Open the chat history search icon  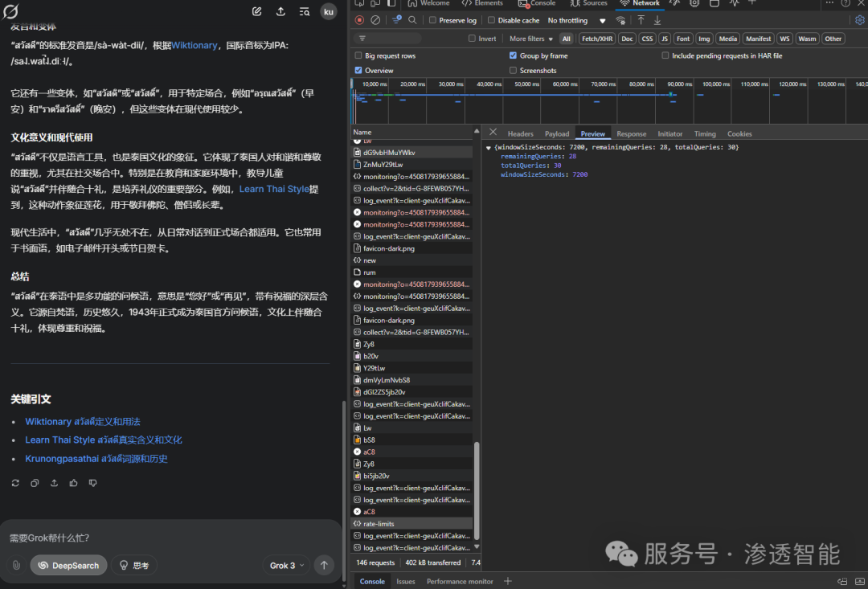pos(305,11)
